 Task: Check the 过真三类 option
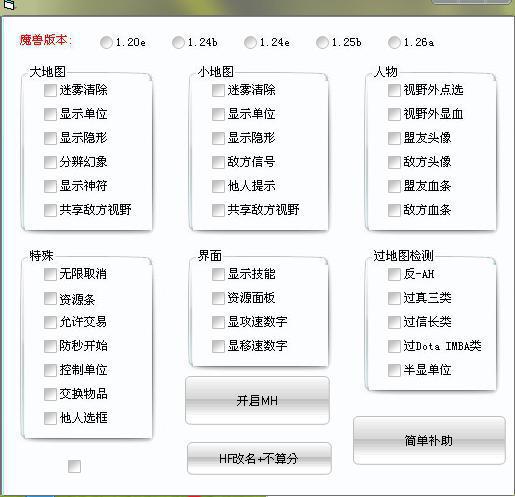click(394, 298)
